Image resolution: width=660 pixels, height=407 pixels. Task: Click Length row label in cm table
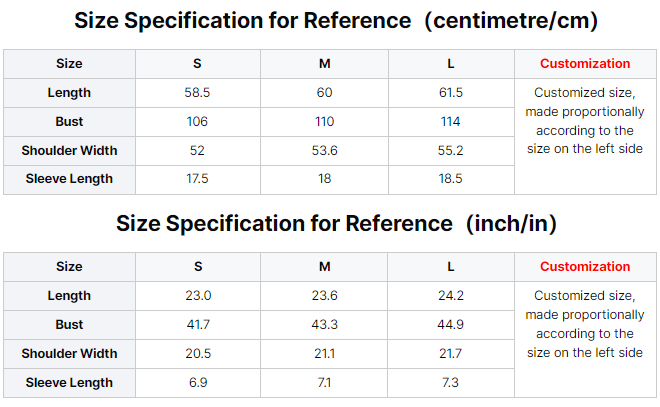coord(69,92)
